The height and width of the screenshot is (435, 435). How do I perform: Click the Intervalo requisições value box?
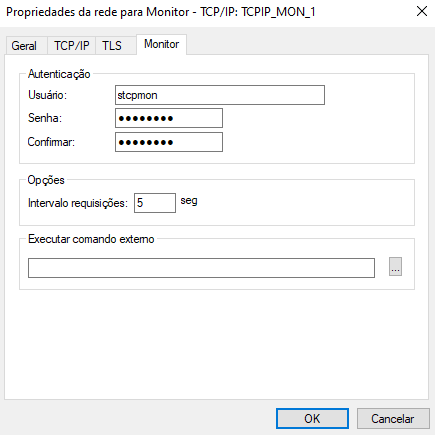155,203
